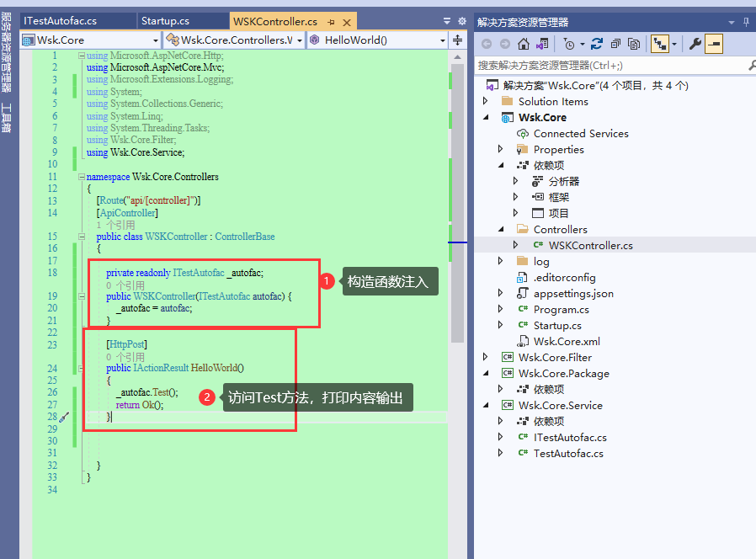Select the 分析器 node

pos(563,181)
